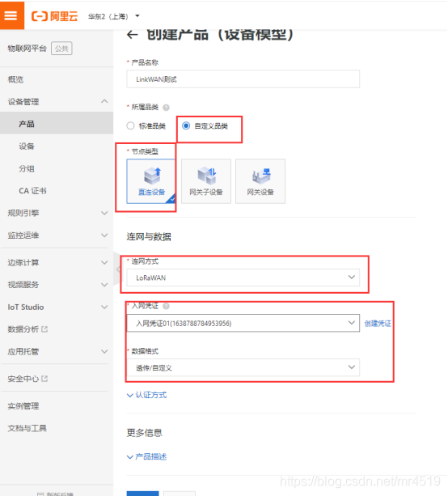Viewport: 448px width, 496px height.
Task: Expand the 规则引擎 menu
Action: (57, 213)
